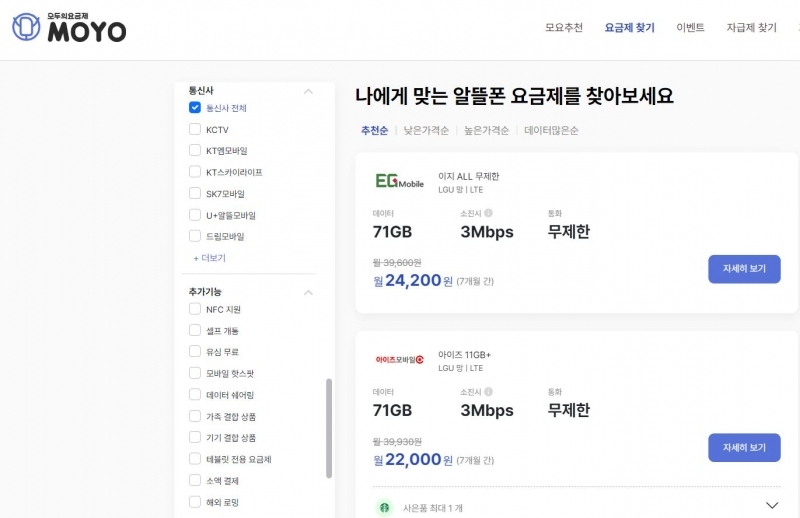Screen dimensions: 800x518
Task: Check the KT스카이라이프 checkbox
Action: point(194,171)
